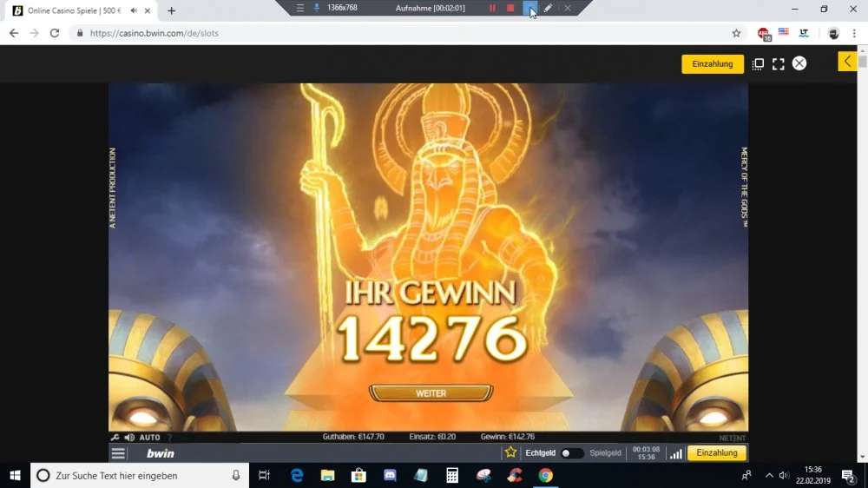
Task: Open Task View on the taskbar
Action: point(264,475)
